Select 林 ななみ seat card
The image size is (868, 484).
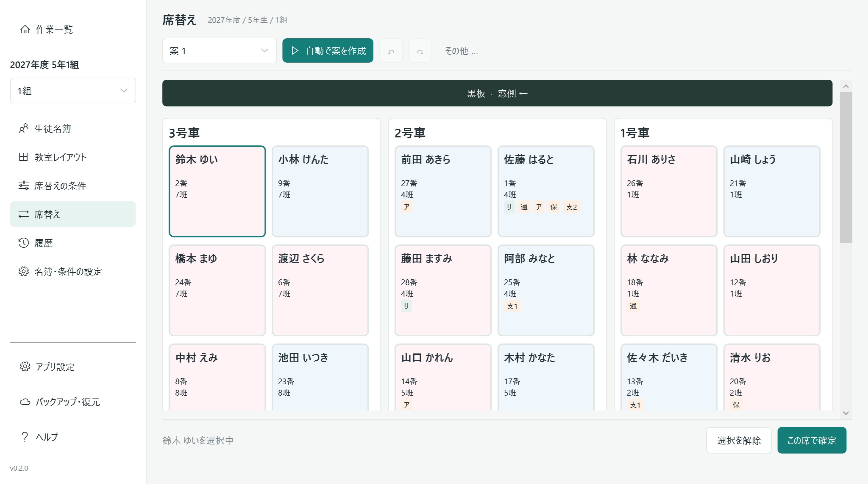coord(669,290)
